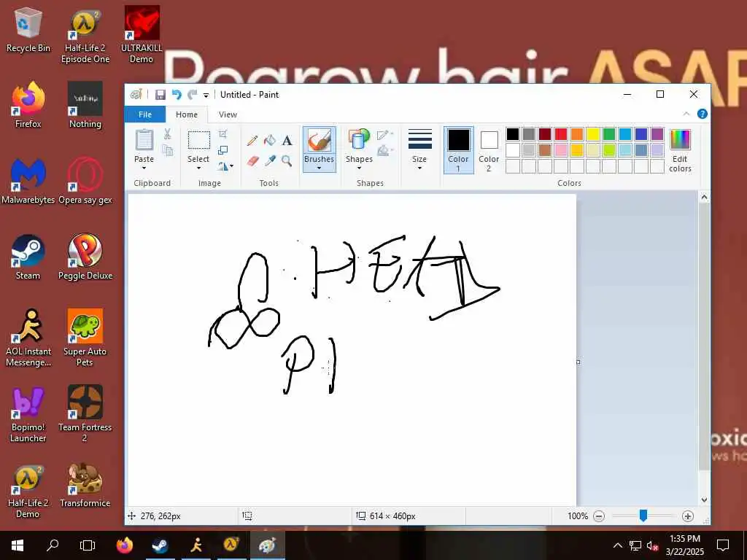
Task: Click the Shapes gallery icon
Action: [x=359, y=140]
